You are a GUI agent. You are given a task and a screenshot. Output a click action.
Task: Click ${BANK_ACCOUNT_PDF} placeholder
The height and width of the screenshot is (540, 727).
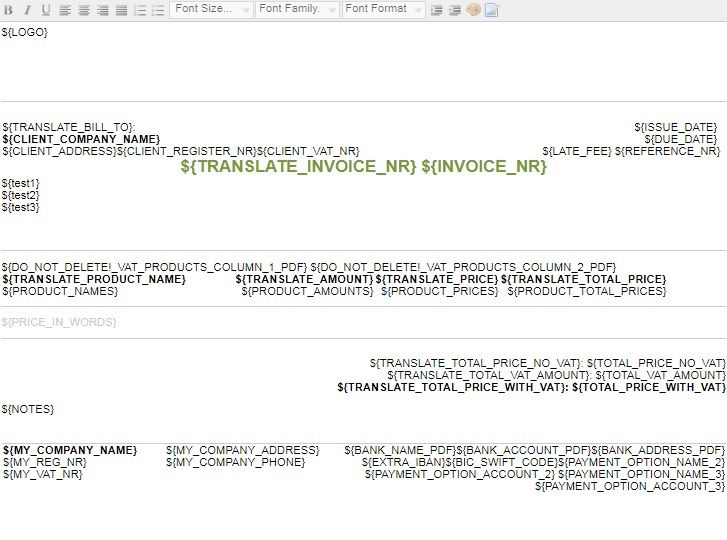(x=524, y=450)
